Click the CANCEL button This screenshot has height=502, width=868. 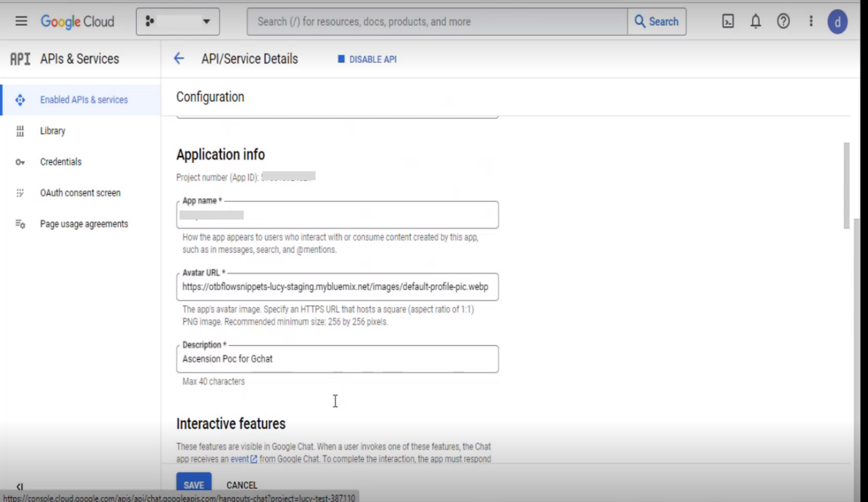[242, 485]
